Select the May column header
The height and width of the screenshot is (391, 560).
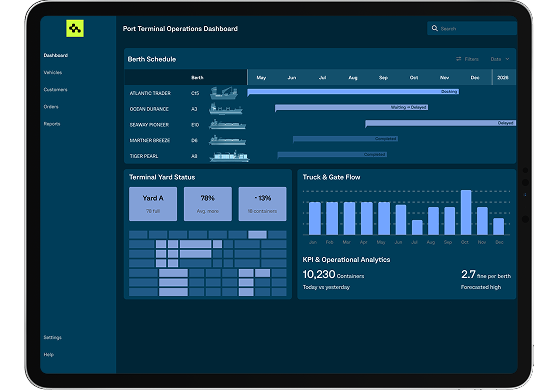(x=261, y=77)
